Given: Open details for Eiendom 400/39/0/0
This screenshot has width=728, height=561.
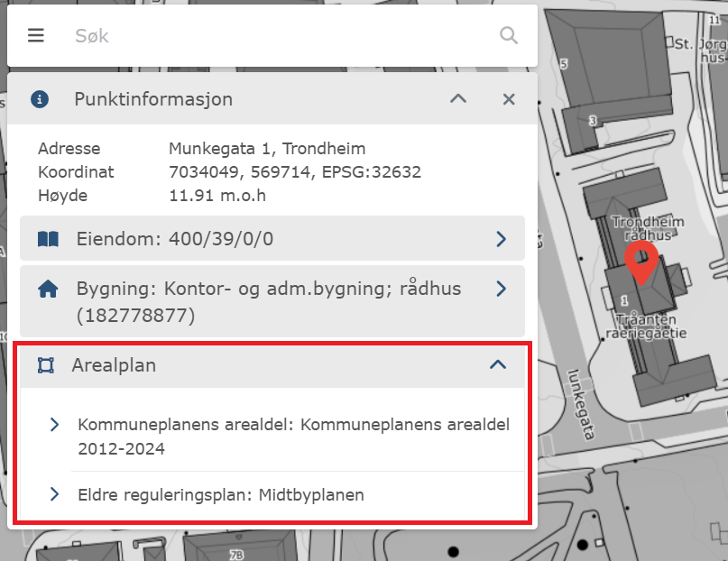Looking at the screenshot, I should (502, 238).
